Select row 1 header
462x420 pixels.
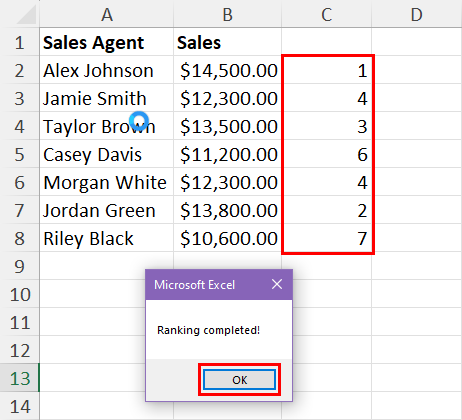coord(20,42)
